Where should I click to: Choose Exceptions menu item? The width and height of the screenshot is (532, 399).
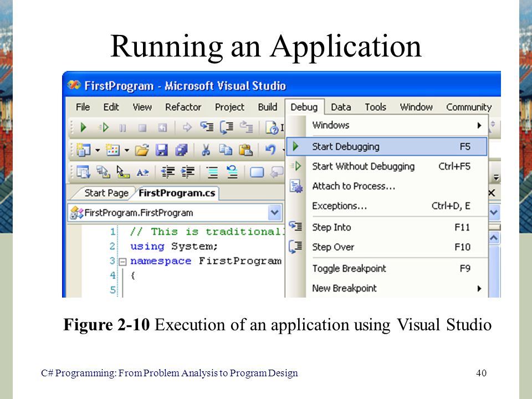click(x=387, y=206)
